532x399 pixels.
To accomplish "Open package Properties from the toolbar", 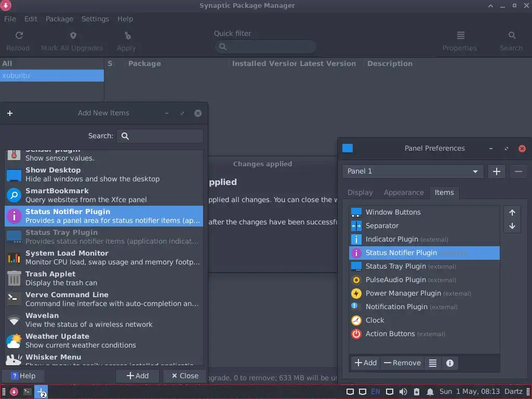I will point(460,41).
